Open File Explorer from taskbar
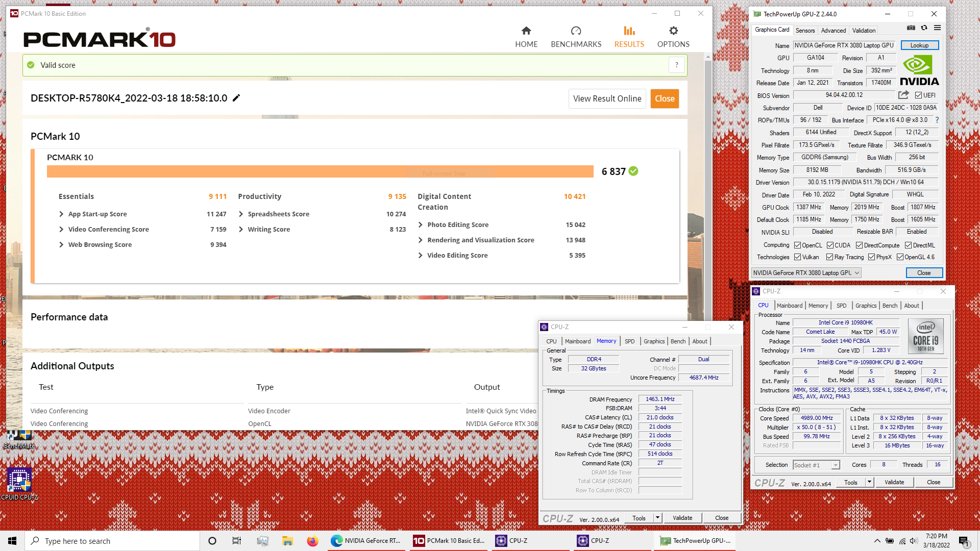This screenshot has height=551, width=980. pyautogui.click(x=287, y=541)
